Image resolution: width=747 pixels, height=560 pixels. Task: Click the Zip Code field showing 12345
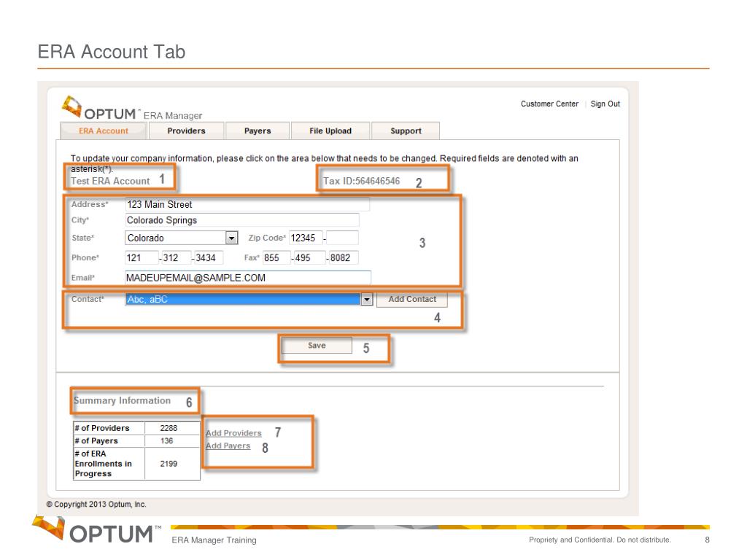point(306,238)
